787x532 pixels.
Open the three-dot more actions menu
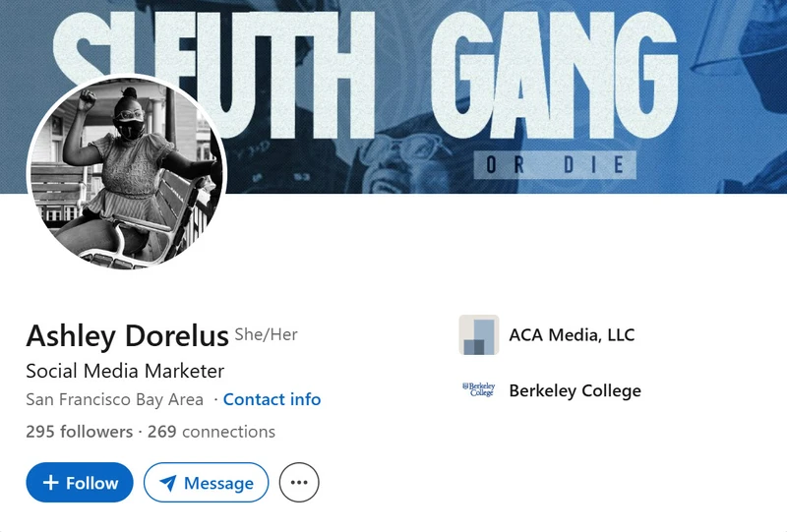(299, 482)
